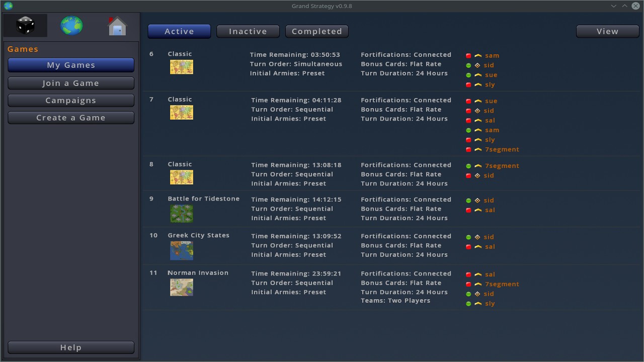Click the green status dot for sid in game 9
Image resolution: width=644 pixels, height=362 pixels.
468,201
